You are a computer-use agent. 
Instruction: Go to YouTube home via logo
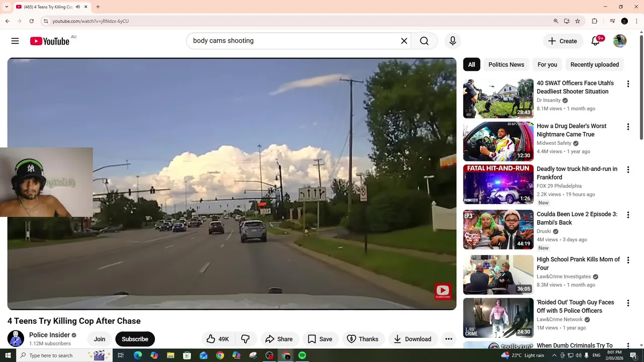[x=49, y=41]
